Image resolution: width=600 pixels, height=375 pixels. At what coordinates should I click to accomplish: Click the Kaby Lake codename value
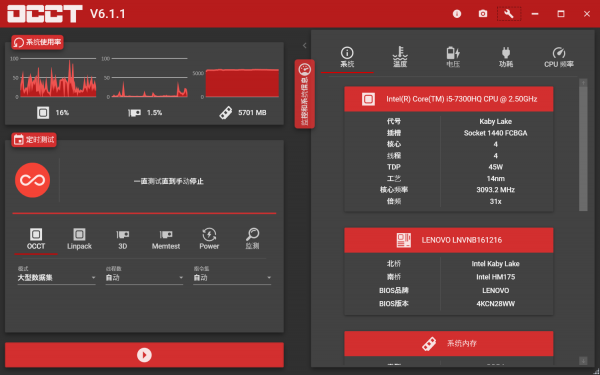click(496, 121)
